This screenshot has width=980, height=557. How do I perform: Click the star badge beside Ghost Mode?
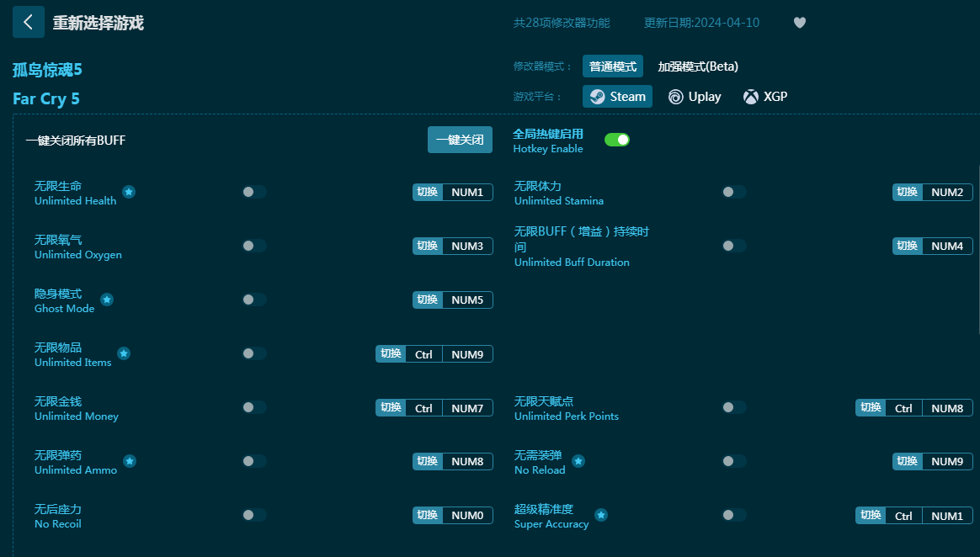click(x=107, y=300)
